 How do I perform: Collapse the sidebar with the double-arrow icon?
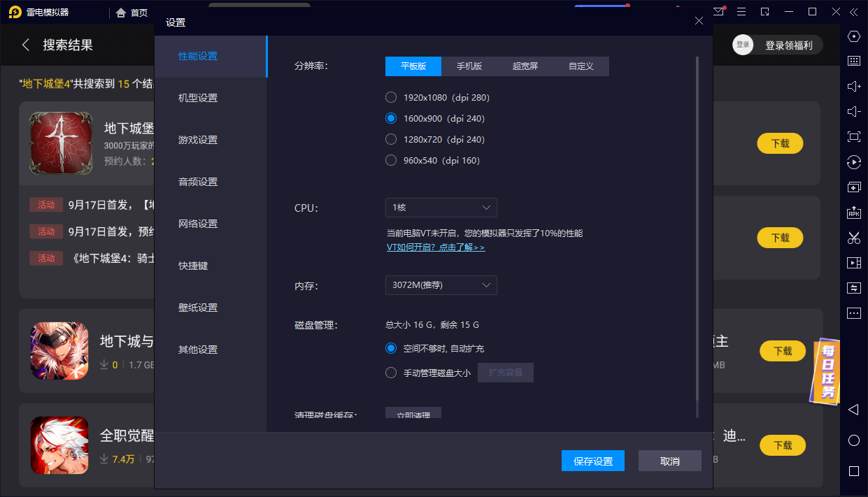point(853,11)
